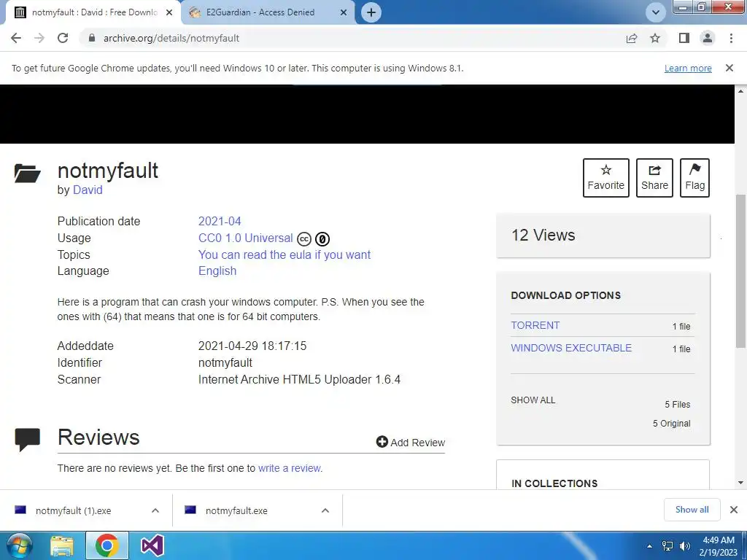Image resolution: width=747 pixels, height=560 pixels.
Task: Flag this archive item
Action: point(694,178)
